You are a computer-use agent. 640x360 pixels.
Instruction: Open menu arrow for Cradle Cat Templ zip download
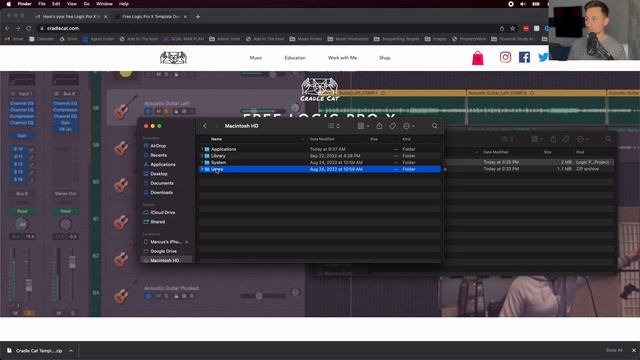click(71, 351)
